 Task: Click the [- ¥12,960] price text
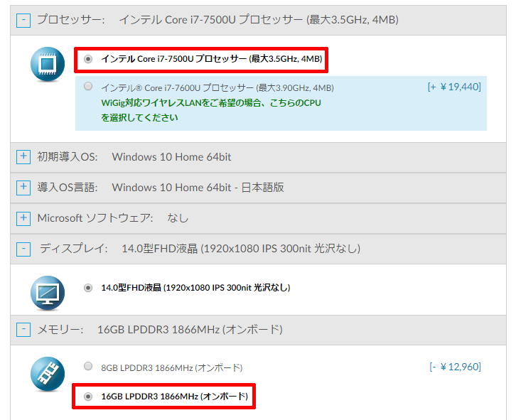coord(455,367)
